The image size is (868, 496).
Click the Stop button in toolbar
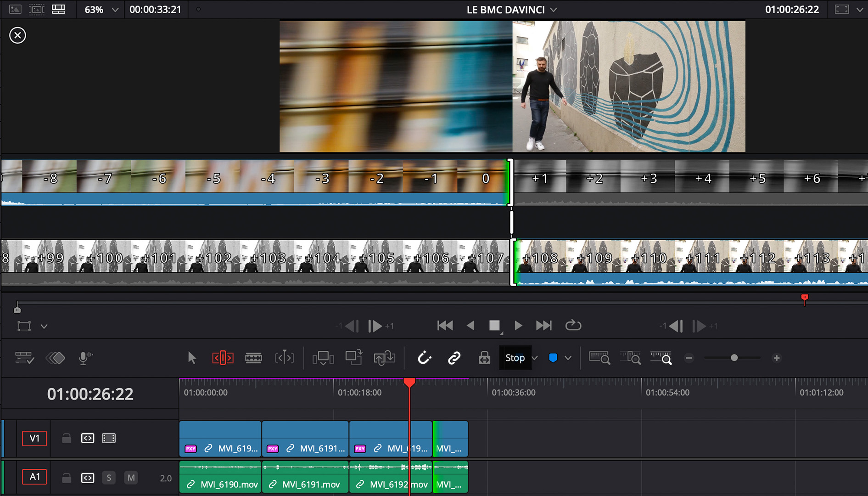[x=515, y=358]
